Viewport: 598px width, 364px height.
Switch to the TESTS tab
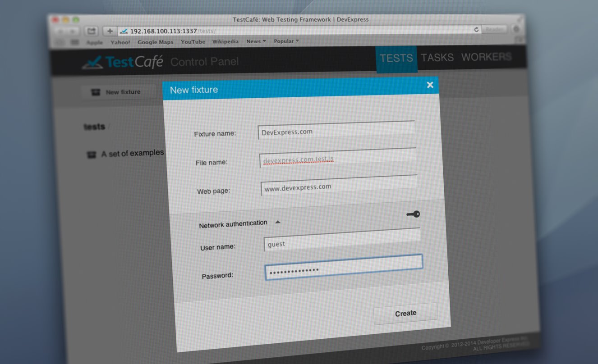[x=396, y=58]
